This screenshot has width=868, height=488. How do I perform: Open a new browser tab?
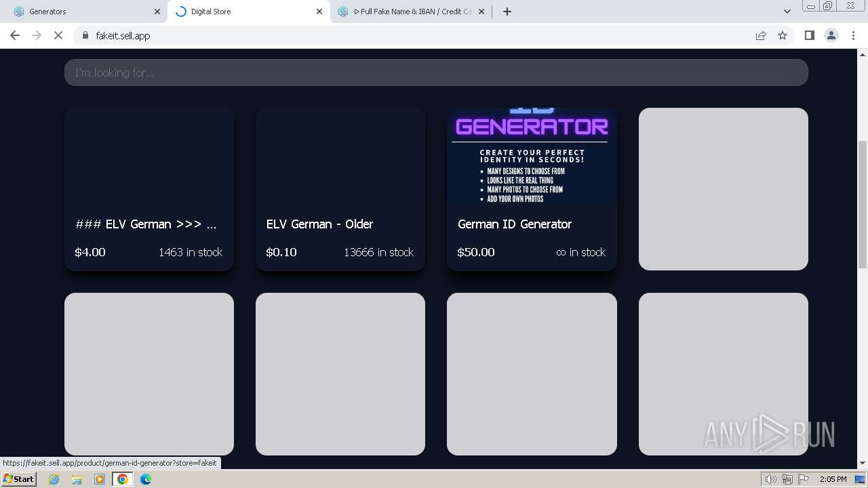coord(507,12)
